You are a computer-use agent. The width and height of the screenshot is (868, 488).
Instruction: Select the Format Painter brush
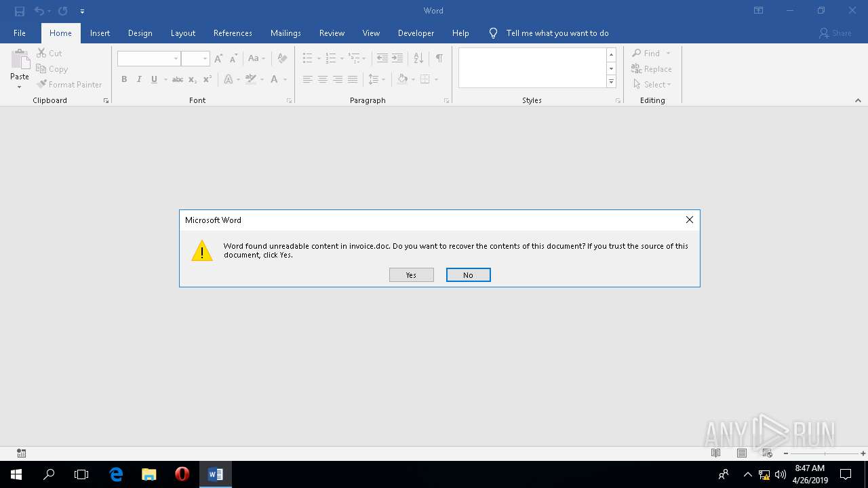pyautogui.click(x=69, y=85)
